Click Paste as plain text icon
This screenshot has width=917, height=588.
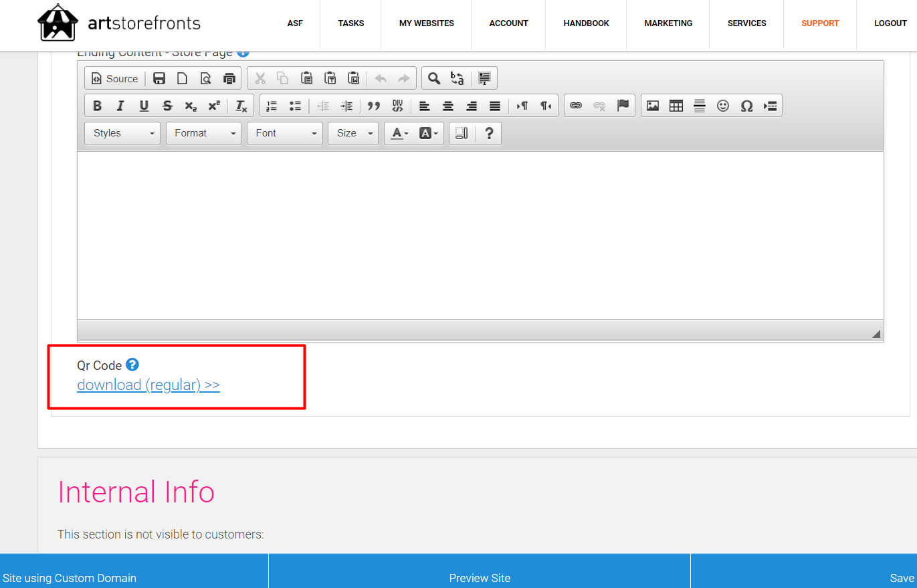pos(330,78)
